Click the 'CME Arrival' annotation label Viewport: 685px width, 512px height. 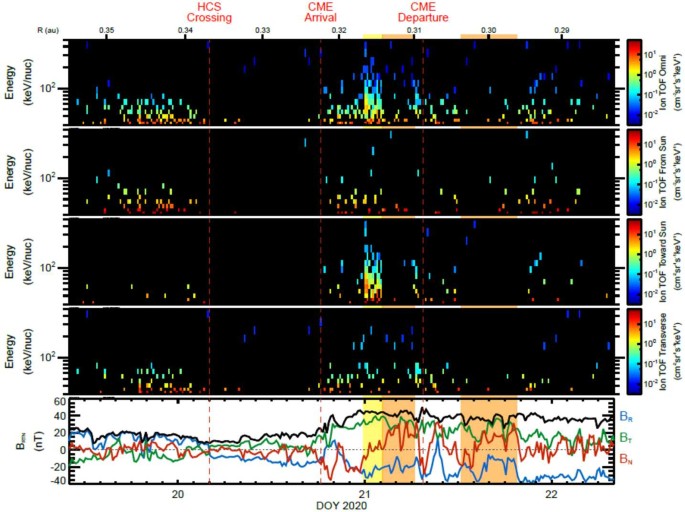click(x=321, y=13)
